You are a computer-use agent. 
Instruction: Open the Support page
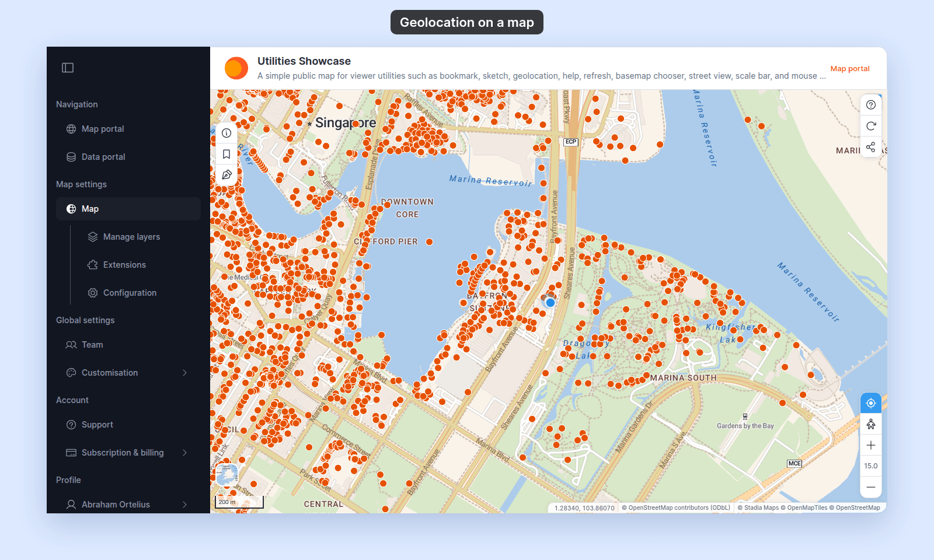(x=128, y=425)
